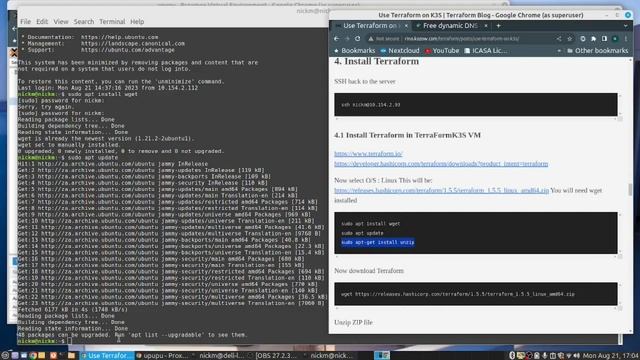
Task: Close the Free dynamic DNS tab
Action: point(486,26)
